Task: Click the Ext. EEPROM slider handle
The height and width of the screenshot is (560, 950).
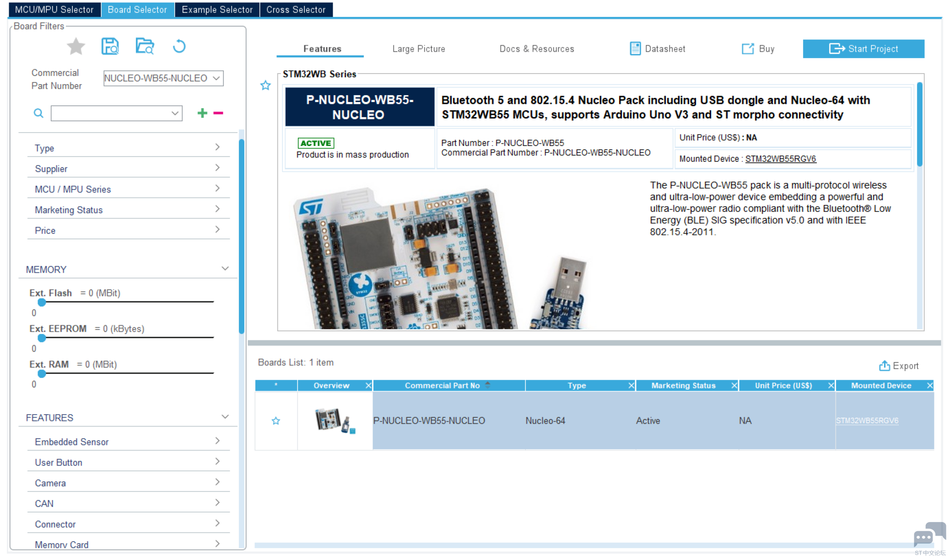Action: (x=42, y=338)
